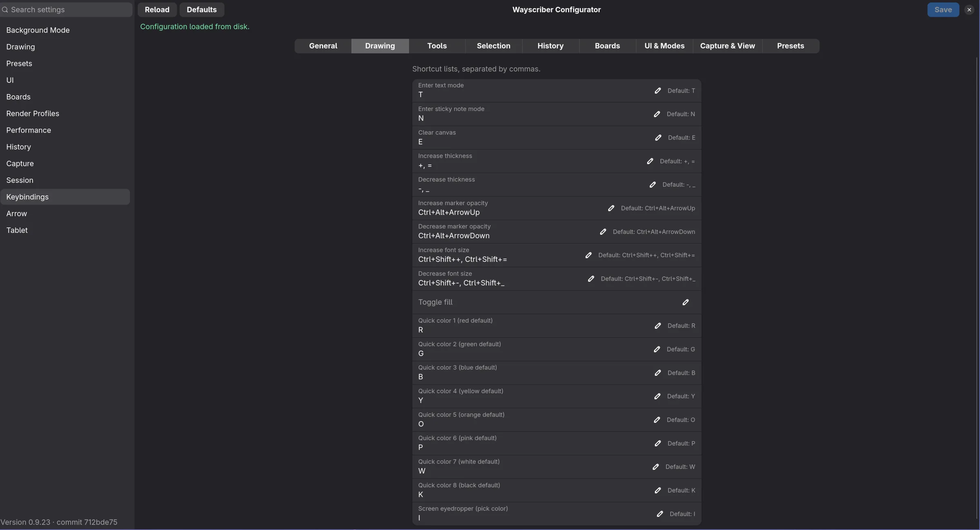This screenshot has height=530, width=980.
Task: Edit the Enter text mode shortcut
Action: pyautogui.click(x=657, y=91)
